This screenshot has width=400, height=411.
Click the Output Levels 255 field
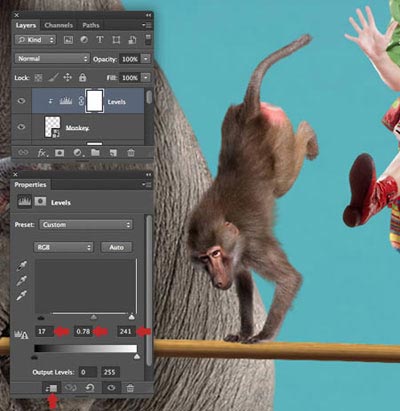click(x=110, y=372)
